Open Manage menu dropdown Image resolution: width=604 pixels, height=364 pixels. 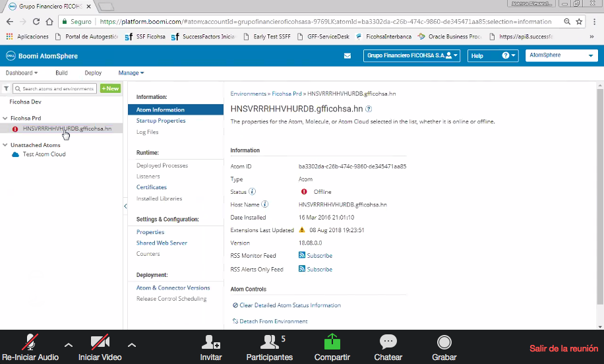pyautogui.click(x=131, y=73)
